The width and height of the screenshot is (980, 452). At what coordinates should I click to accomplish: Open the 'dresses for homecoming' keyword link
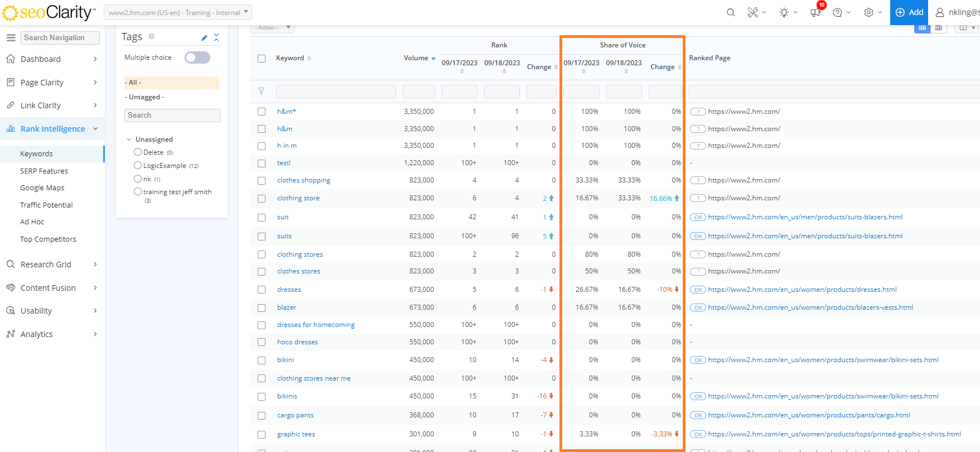(316, 325)
